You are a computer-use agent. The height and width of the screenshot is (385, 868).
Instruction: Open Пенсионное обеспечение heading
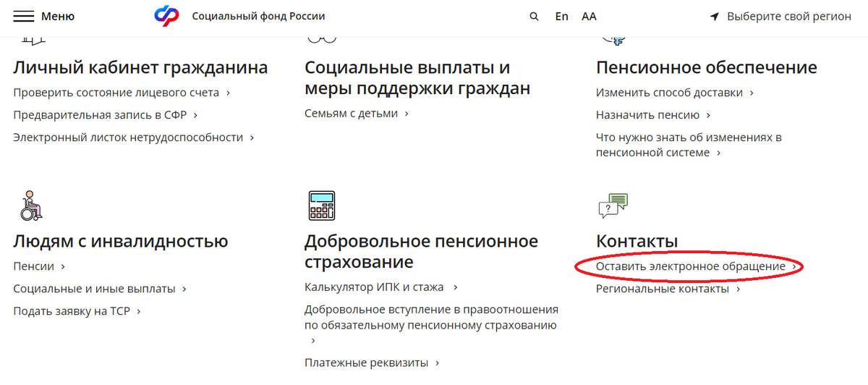click(707, 68)
